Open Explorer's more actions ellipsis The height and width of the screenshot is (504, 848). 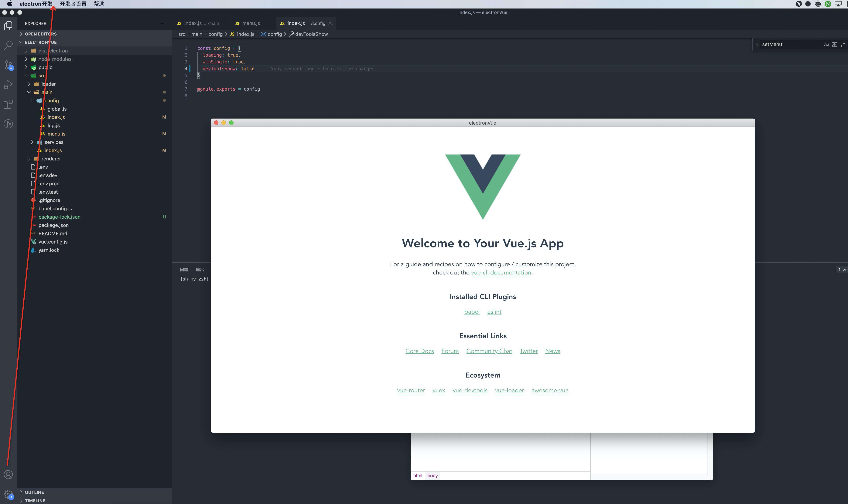pos(162,23)
